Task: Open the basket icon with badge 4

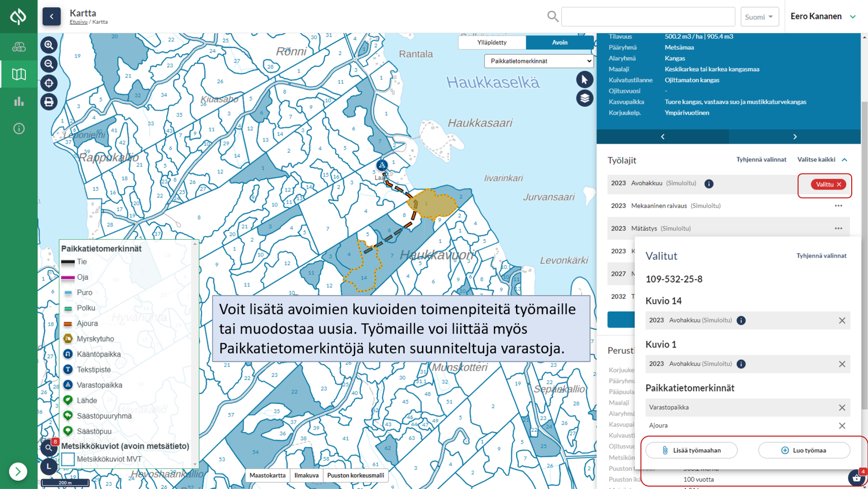Action: [x=856, y=478]
